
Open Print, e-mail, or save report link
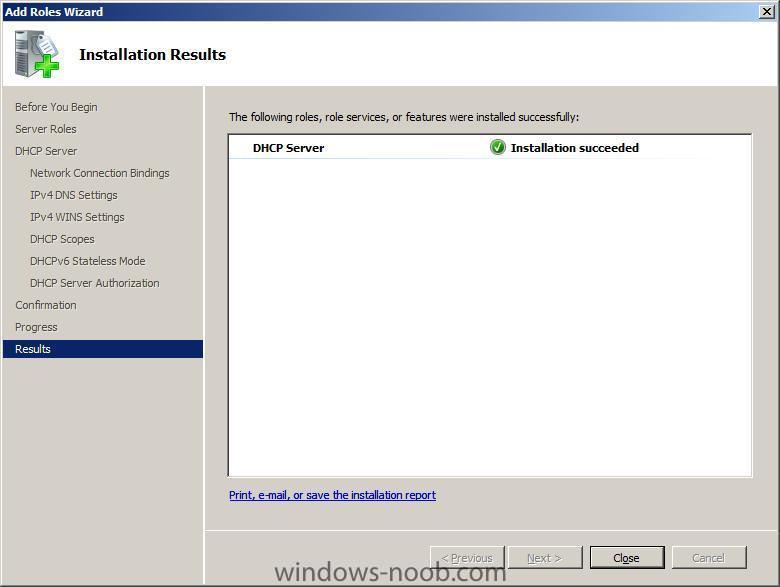click(x=332, y=495)
